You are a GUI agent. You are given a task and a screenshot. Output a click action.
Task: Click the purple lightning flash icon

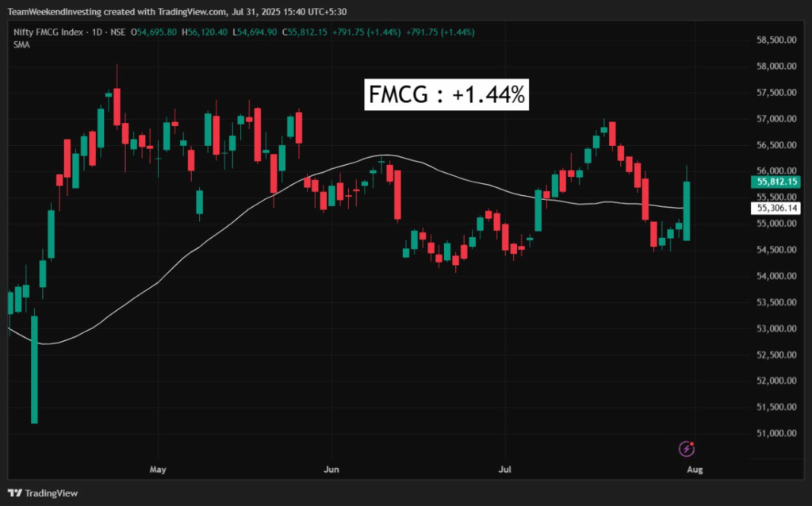[686, 449]
